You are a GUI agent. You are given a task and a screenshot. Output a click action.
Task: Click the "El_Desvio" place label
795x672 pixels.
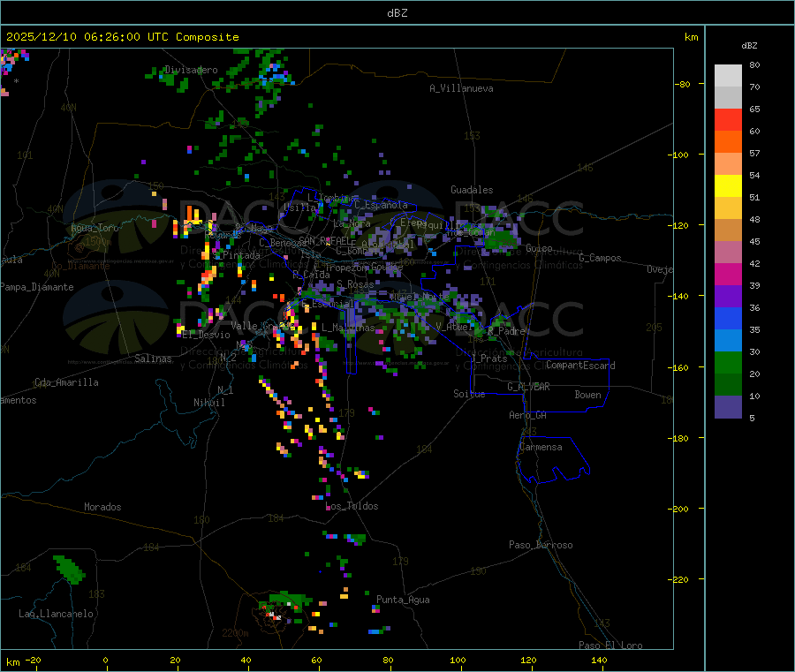pyautogui.click(x=207, y=335)
